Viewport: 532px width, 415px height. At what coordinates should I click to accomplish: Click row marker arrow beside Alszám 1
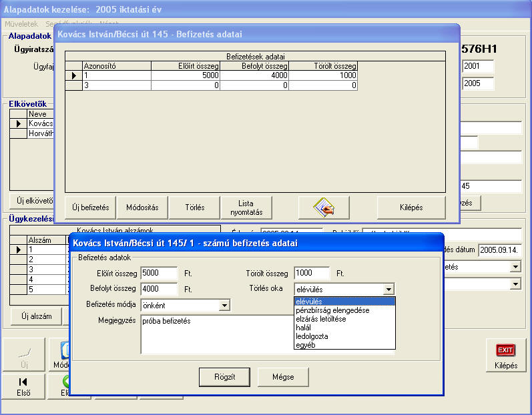pos(18,250)
